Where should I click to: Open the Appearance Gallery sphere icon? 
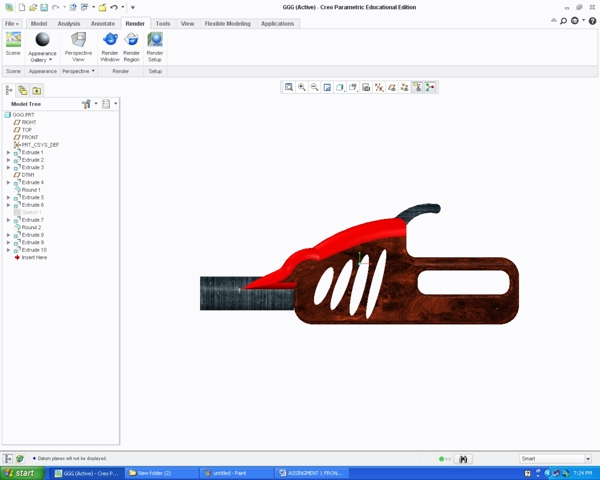(42, 39)
